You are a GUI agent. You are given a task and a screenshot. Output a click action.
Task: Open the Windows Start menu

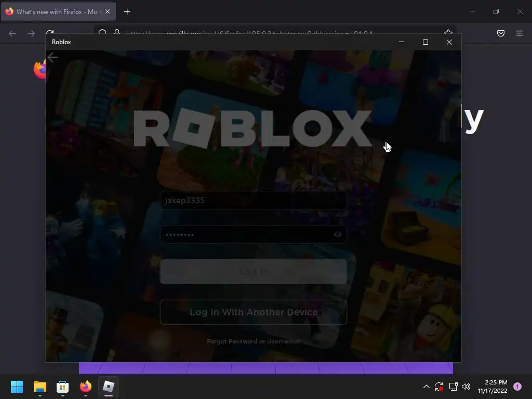[17, 387]
